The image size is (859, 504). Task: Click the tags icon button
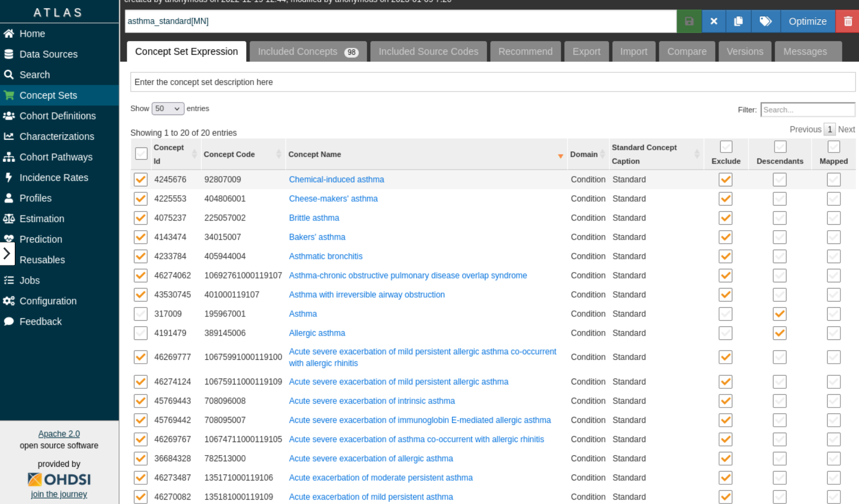tap(765, 21)
